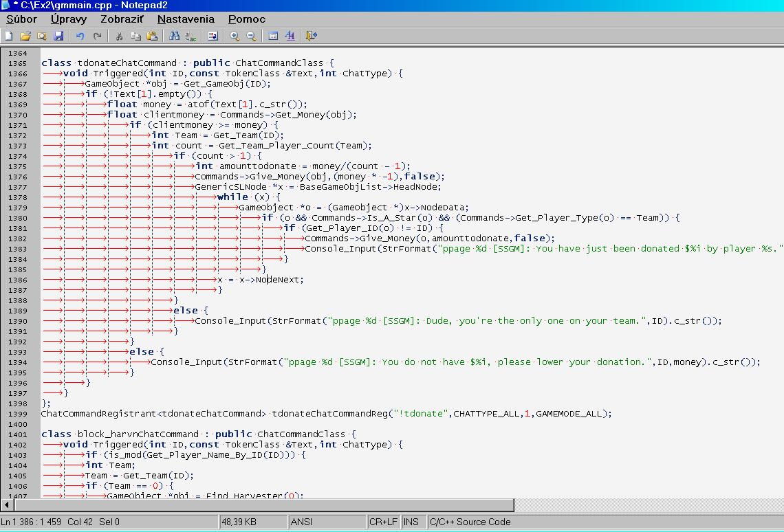This screenshot has width=784, height=532.
Task: Create a new document with toolbar icon
Action: pos(9,36)
